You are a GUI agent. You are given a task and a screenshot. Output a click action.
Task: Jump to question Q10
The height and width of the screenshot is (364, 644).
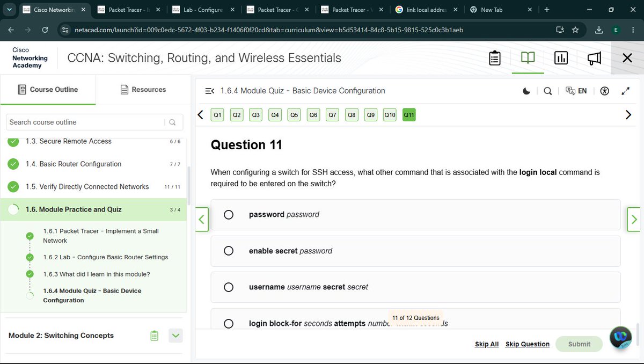(390, 115)
